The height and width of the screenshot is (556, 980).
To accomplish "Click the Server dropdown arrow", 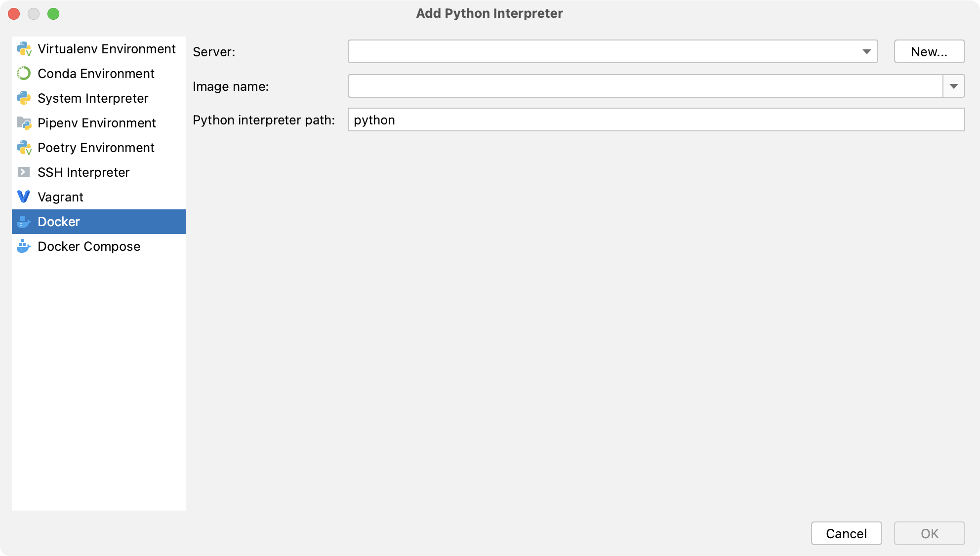I will click(867, 51).
